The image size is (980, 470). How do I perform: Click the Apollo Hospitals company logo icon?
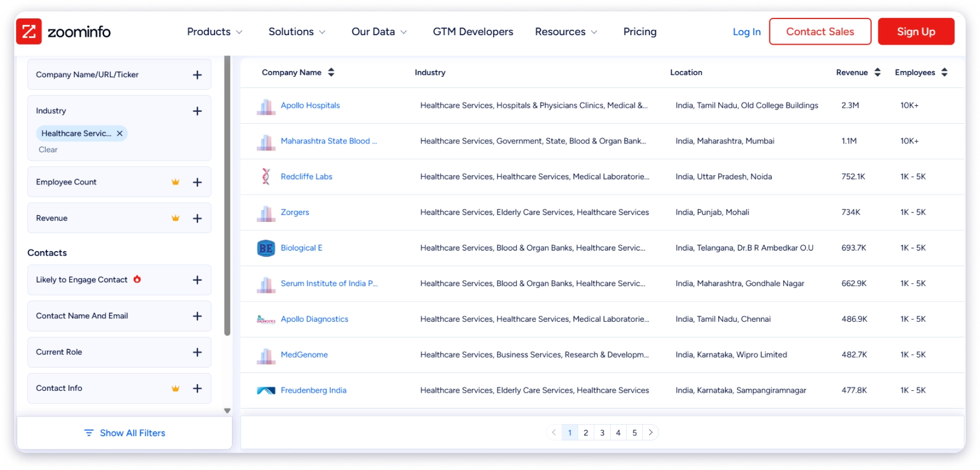click(x=266, y=107)
